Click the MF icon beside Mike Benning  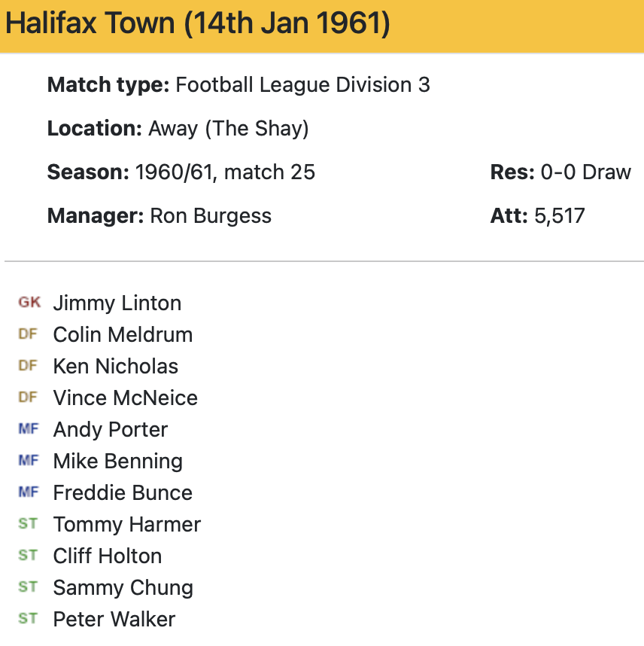tap(28, 461)
